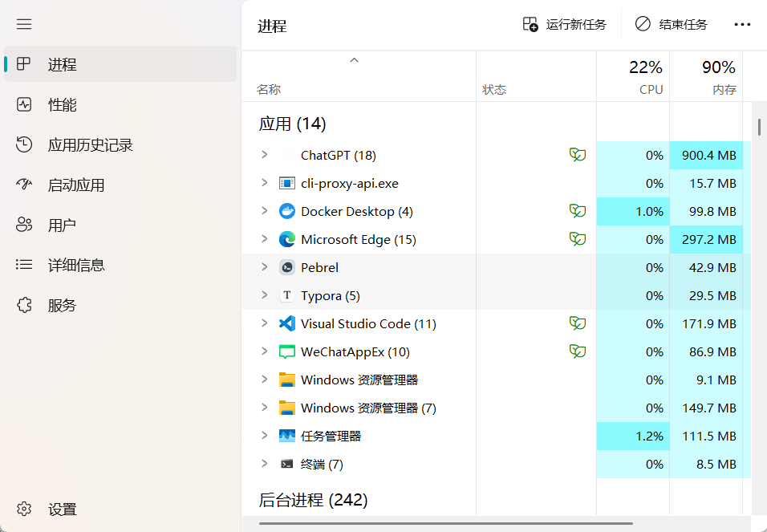Click the Docker Desktop whale icon
The image size is (767, 532).
(287, 211)
